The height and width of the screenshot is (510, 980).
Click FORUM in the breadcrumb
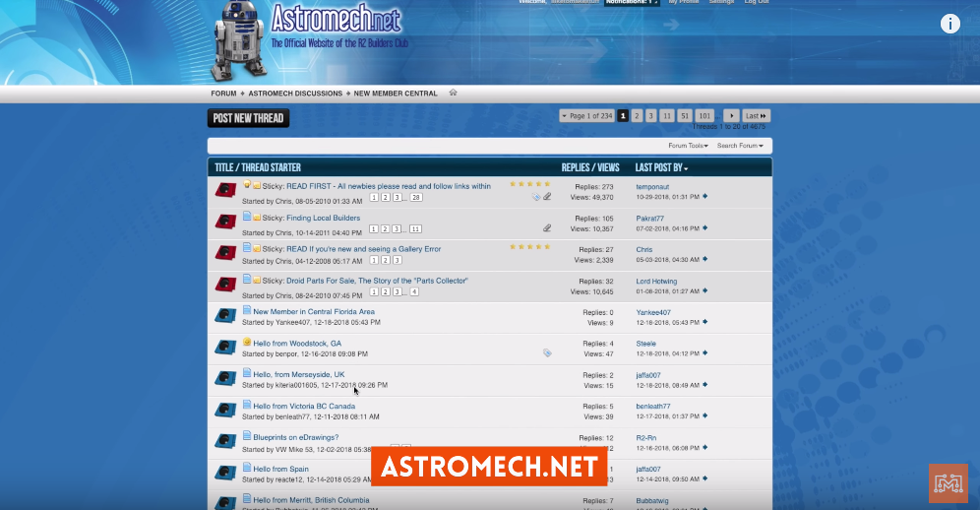click(223, 94)
